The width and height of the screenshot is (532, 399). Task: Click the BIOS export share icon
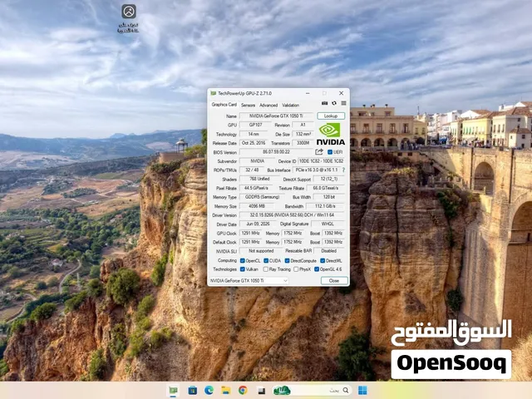pos(319,152)
